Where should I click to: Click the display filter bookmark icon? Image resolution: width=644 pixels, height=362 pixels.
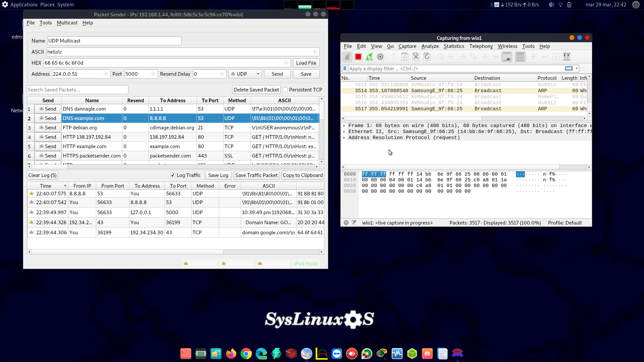coord(345,68)
